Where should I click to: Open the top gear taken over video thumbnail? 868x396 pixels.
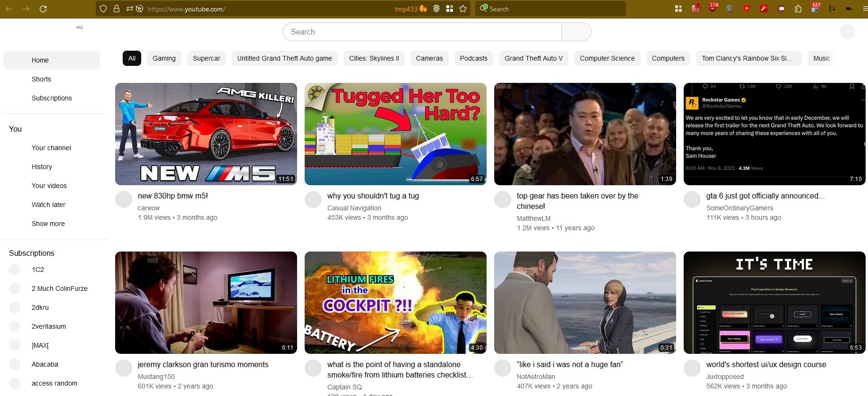pyautogui.click(x=585, y=134)
